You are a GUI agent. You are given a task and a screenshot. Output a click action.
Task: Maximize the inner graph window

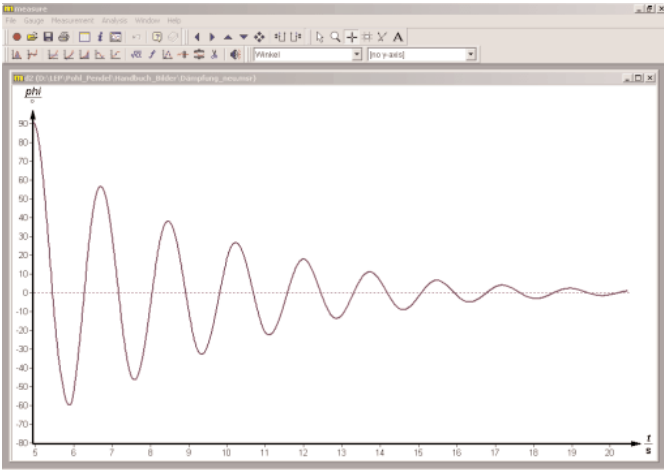point(638,78)
